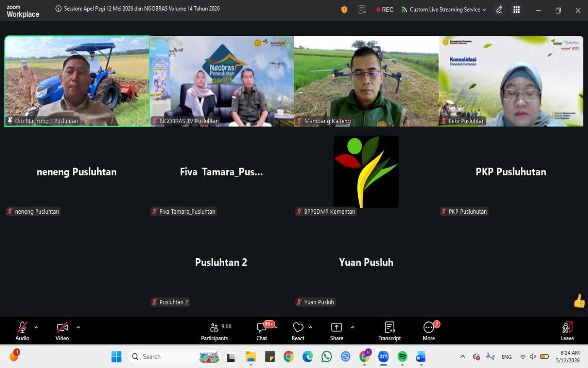588x368 pixels.
Task: Open Sticky Notes from the taskbar
Action: 270,357
